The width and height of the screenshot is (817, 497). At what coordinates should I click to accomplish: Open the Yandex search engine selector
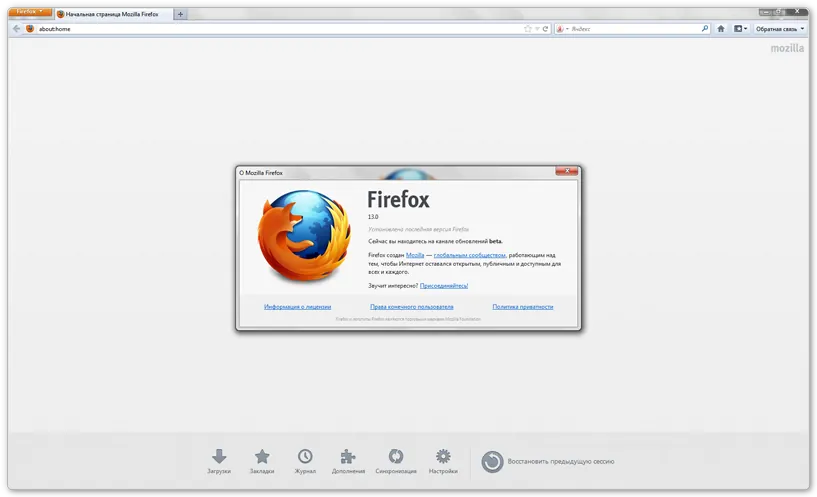coord(562,29)
